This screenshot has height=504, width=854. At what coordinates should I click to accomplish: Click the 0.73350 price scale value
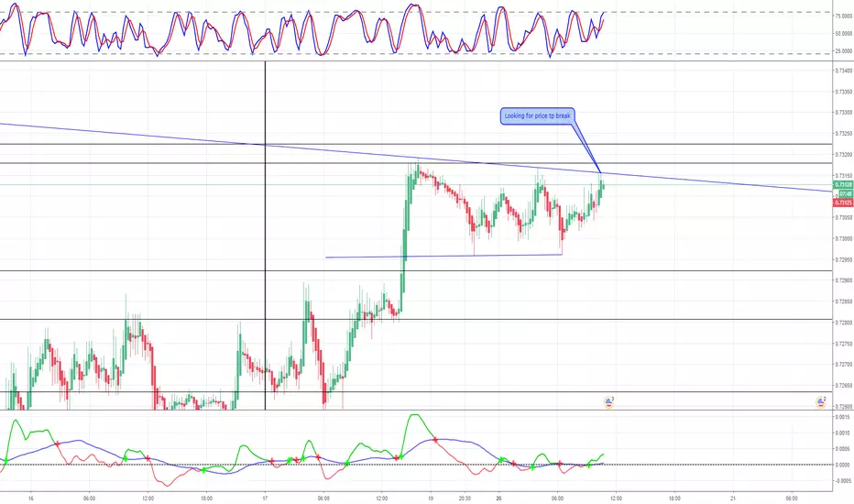pos(844,92)
